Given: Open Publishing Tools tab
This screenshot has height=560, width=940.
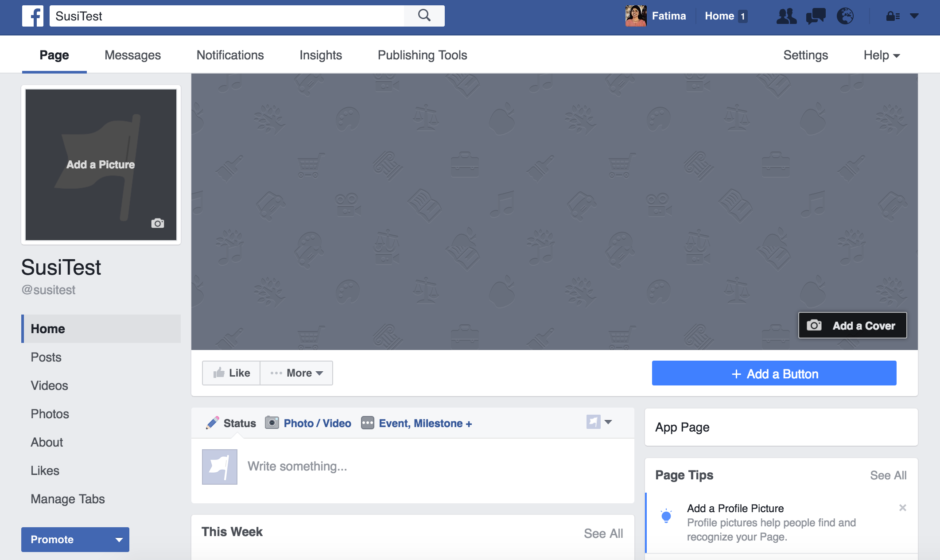Looking at the screenshot, I should (422, 55).
